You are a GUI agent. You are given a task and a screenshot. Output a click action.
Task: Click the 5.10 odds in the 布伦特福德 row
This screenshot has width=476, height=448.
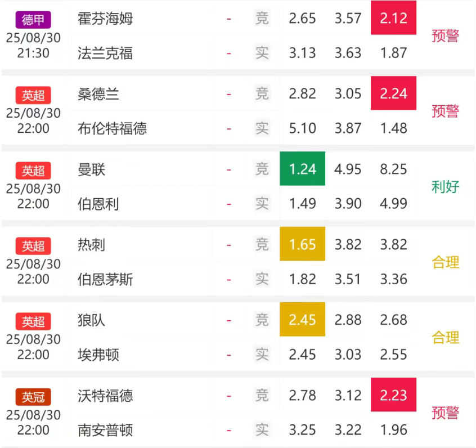(x=303, y=129)
